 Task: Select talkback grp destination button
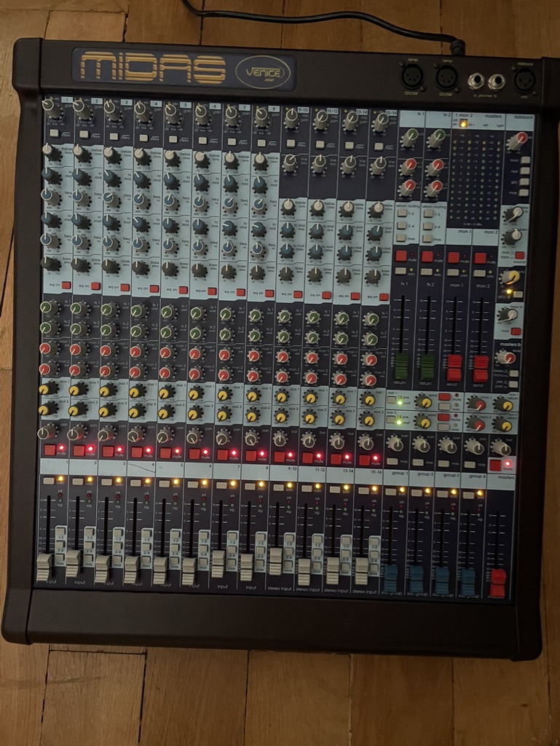pos(524,181)
